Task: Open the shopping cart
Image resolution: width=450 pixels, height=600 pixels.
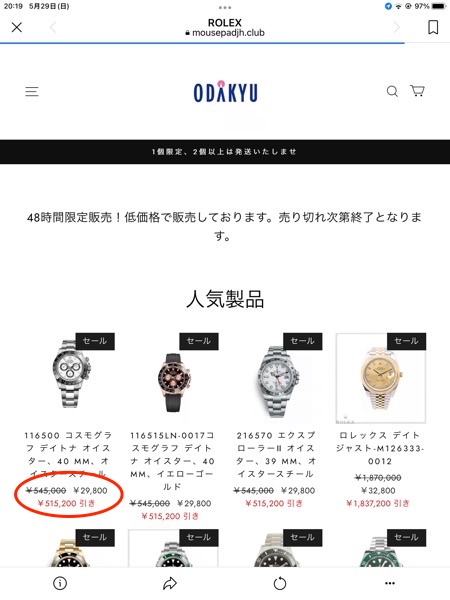Action: (417, 91)
